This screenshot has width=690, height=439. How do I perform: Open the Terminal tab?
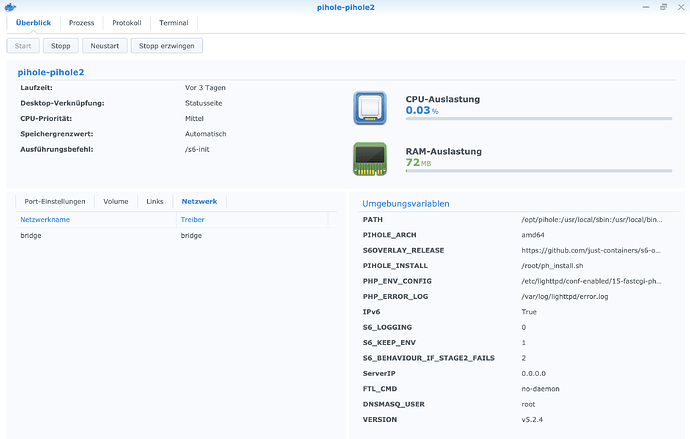coord(174,23)
